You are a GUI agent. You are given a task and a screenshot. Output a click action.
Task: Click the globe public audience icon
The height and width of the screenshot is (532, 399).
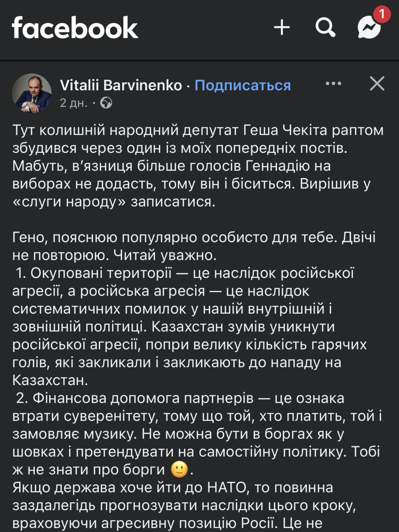coord(106,103)
